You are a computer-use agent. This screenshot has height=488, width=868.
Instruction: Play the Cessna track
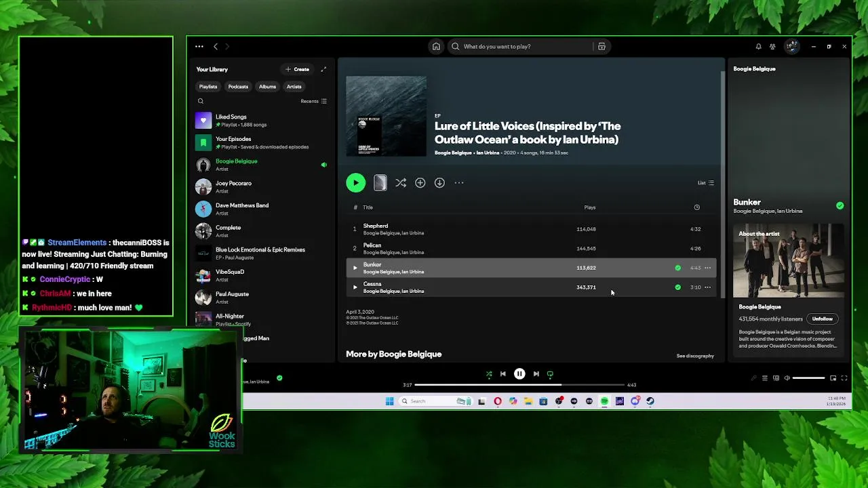tap(355, 287)
